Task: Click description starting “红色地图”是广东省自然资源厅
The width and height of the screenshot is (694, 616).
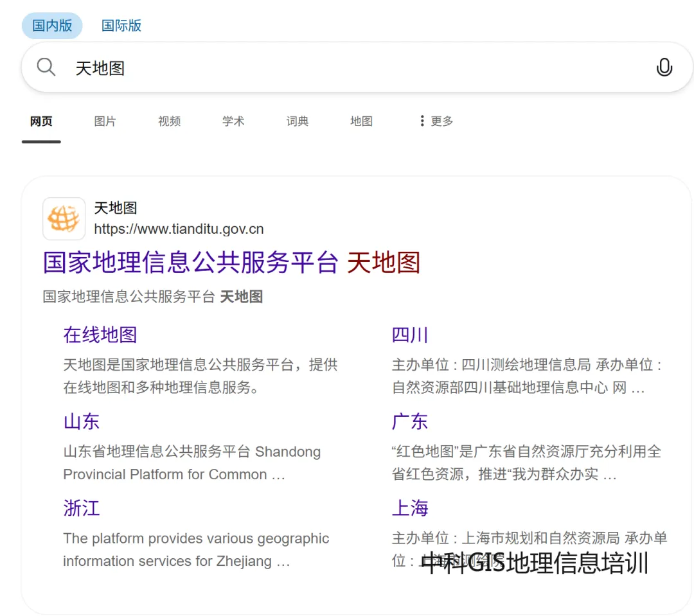Action: (527, 462)
